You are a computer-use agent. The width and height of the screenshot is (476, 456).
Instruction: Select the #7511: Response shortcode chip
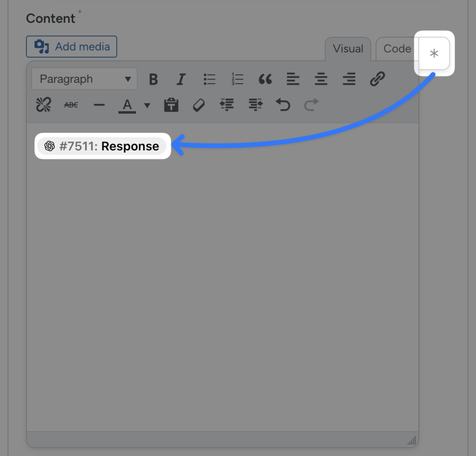102,146
